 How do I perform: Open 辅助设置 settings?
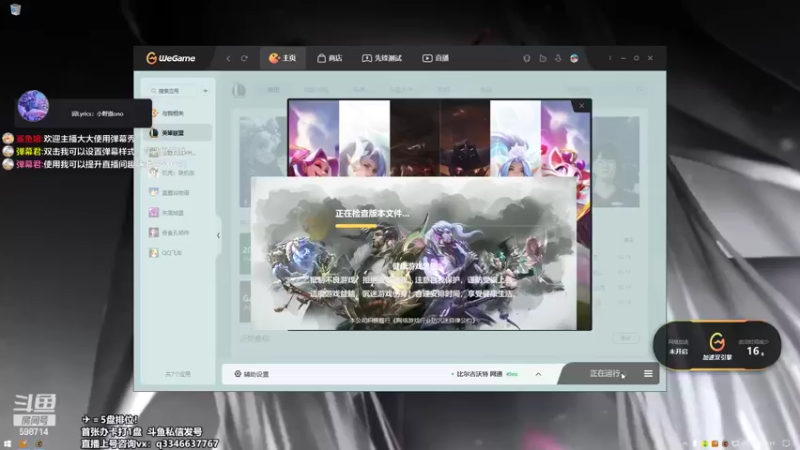tap(251, 374)
